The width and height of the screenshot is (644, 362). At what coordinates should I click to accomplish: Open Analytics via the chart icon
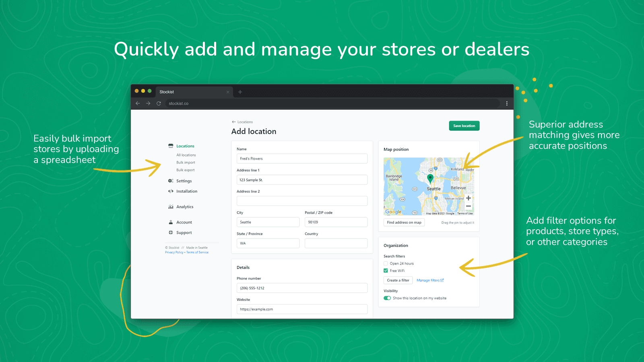171,206
